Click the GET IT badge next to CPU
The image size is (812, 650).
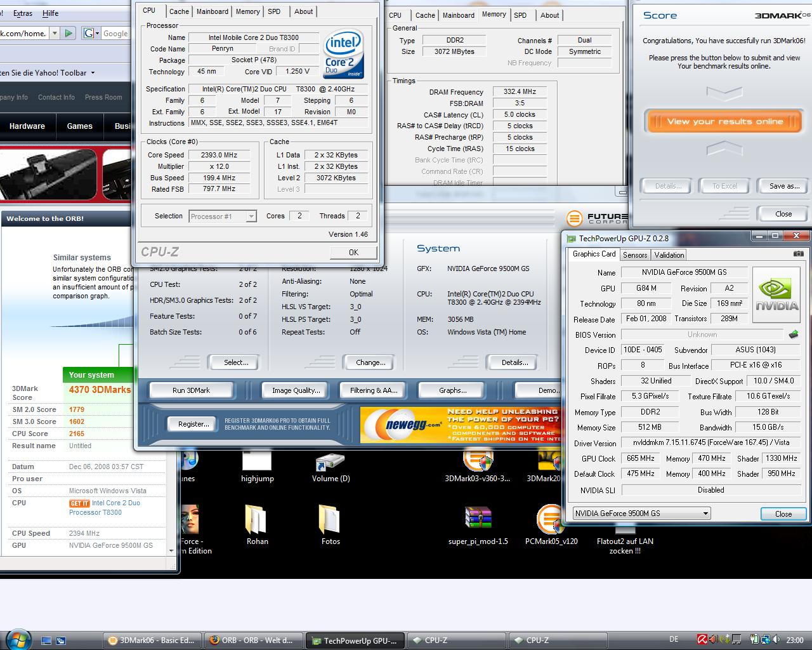click(x=79, y=503)
